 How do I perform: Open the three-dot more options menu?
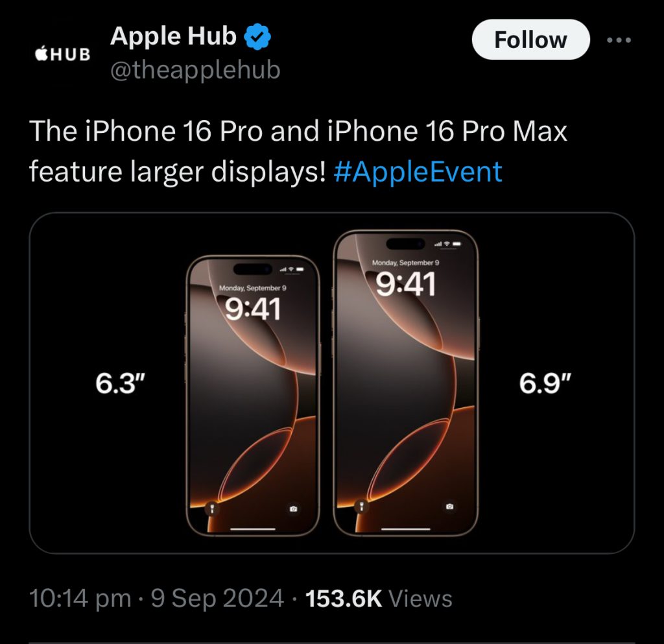pos(619,40)
